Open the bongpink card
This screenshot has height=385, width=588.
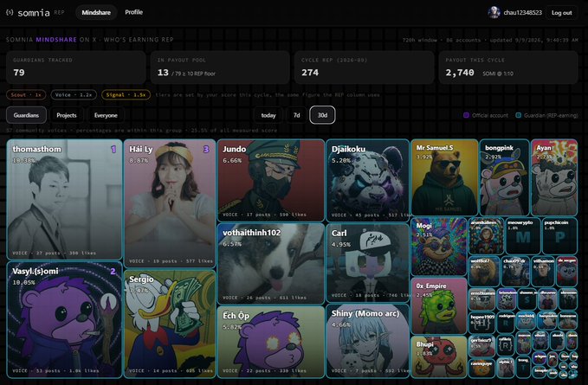coord(504,177)
